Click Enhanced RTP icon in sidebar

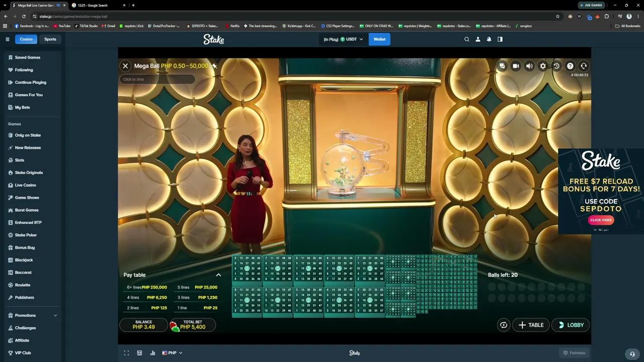coord(11,223)
